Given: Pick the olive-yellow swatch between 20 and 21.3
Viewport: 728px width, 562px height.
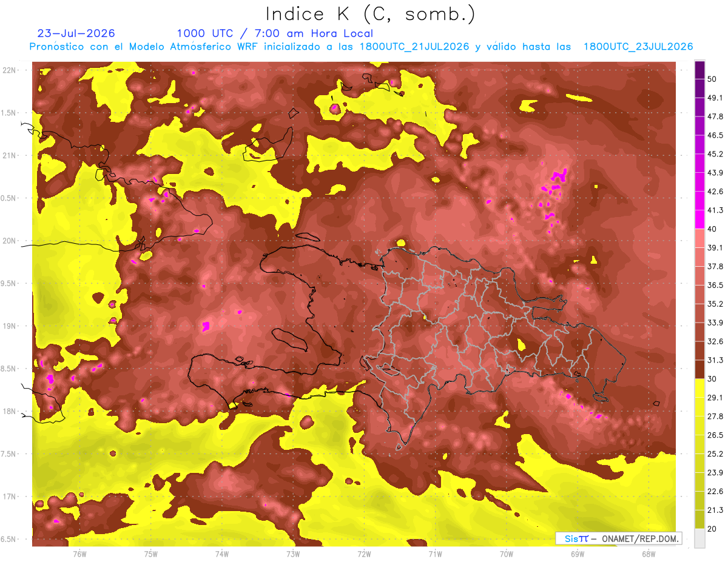Looking at the screenshot, I should (699, 519).
